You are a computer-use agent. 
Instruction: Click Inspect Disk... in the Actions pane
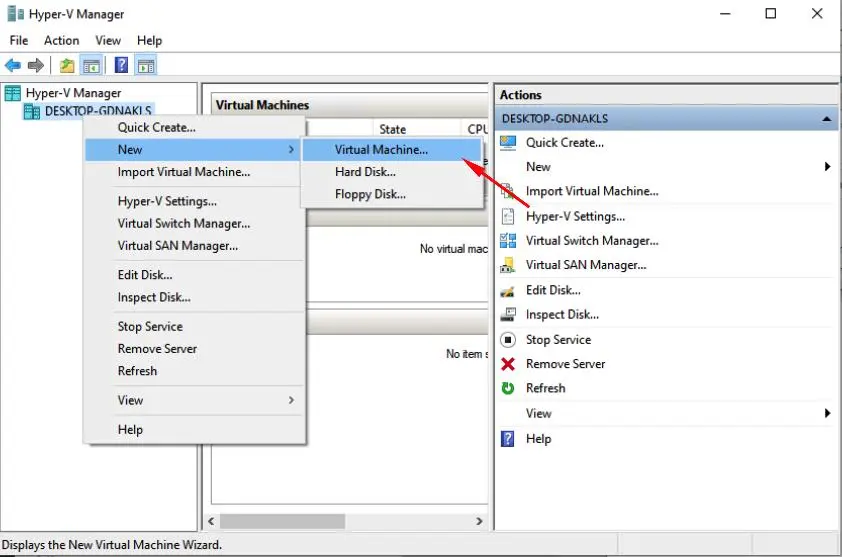pyautogui.click(x=562, y=314)
